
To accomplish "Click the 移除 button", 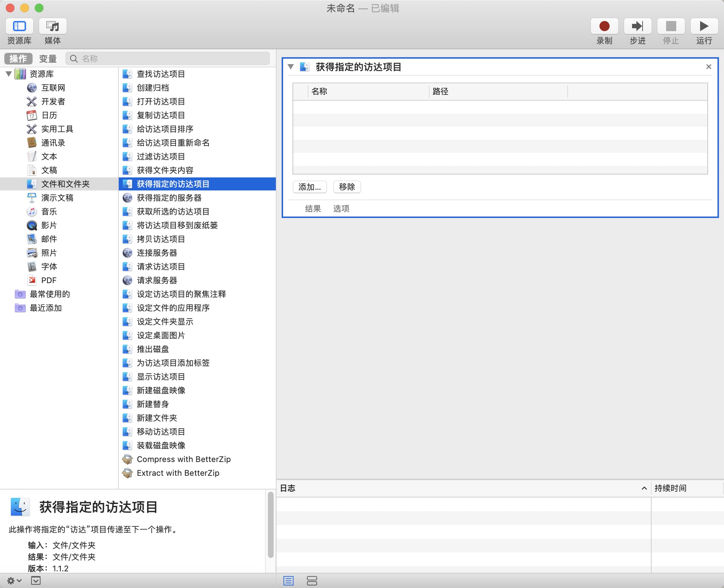I will [347, 187].
